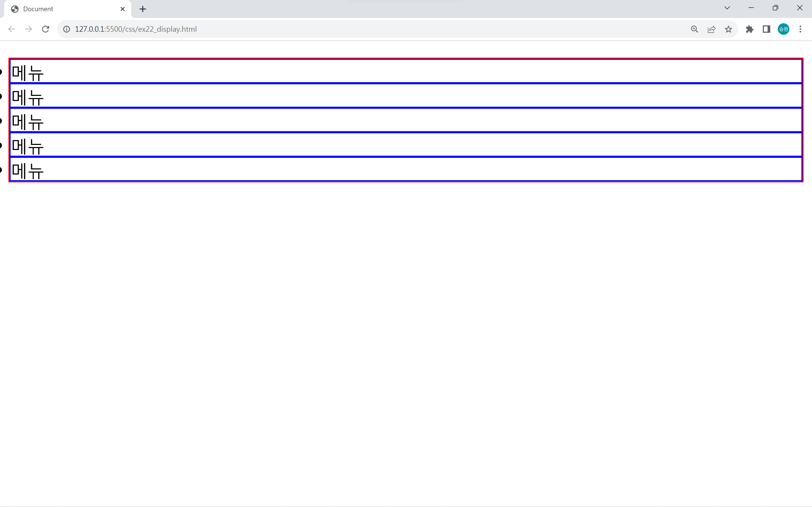Share this page via the share icon
Screen dimensions: 812x507
pos(711,29)
